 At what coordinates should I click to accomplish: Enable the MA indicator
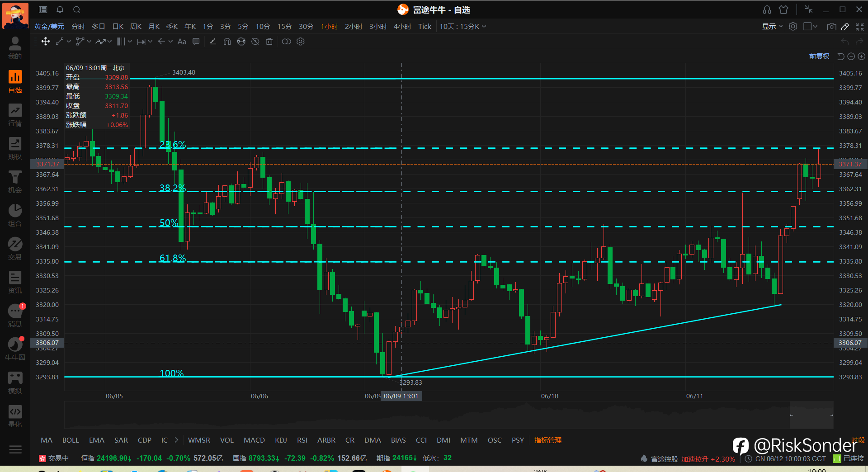point(47,440)
